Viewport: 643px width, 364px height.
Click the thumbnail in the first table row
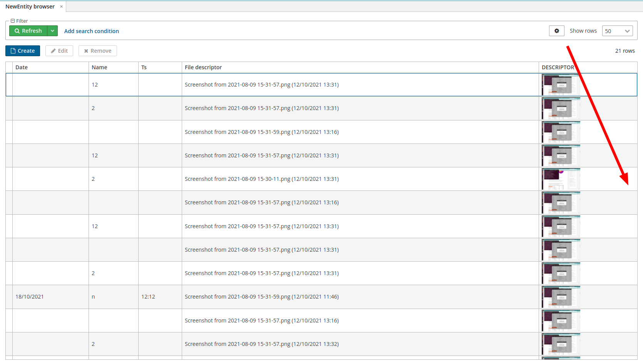[561, 85]
